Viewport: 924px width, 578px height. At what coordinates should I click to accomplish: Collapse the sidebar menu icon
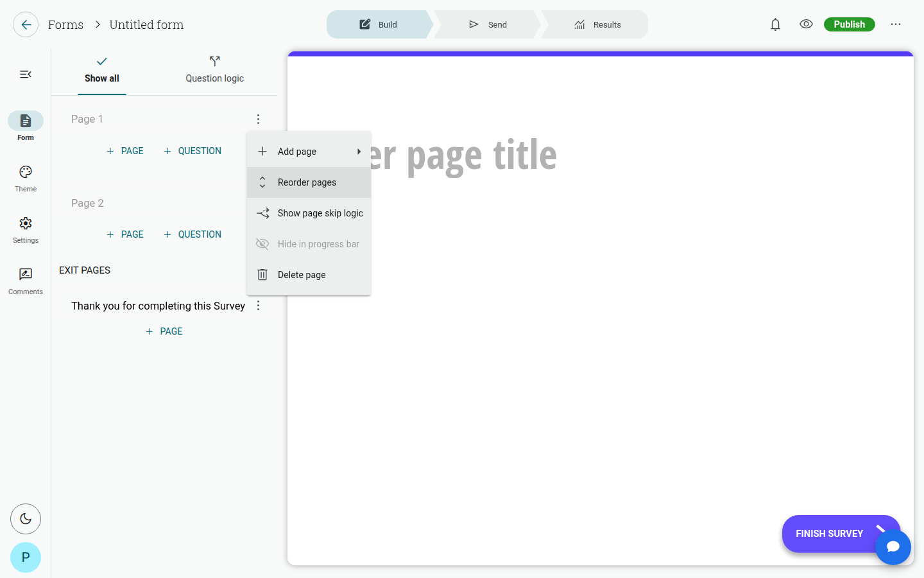[x=26, y=74]
